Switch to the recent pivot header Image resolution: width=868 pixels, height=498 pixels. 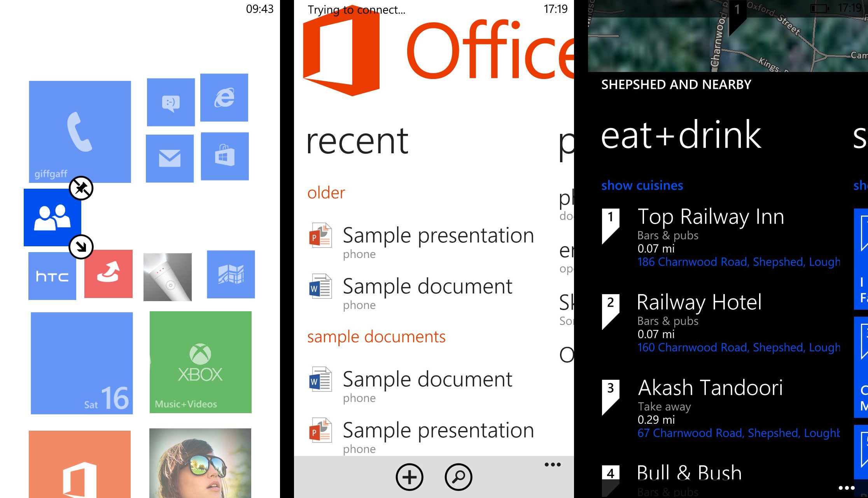(x=357, y=141)
